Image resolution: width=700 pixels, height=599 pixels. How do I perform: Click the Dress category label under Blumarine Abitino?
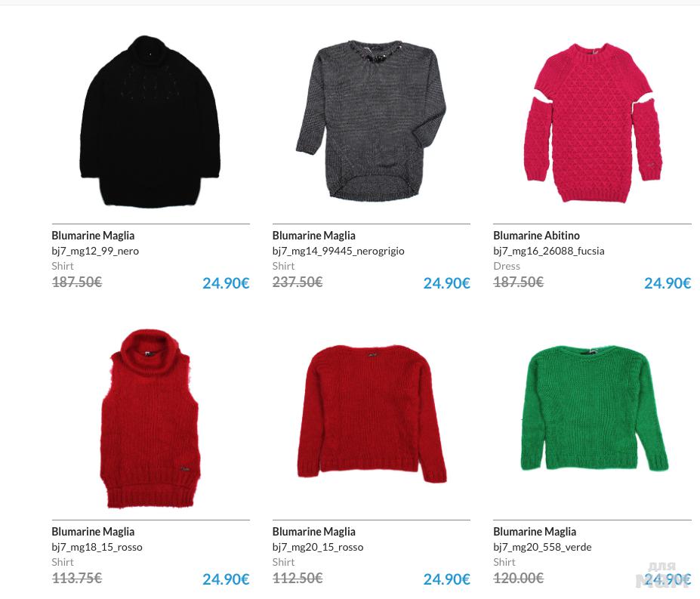[506, 266]
